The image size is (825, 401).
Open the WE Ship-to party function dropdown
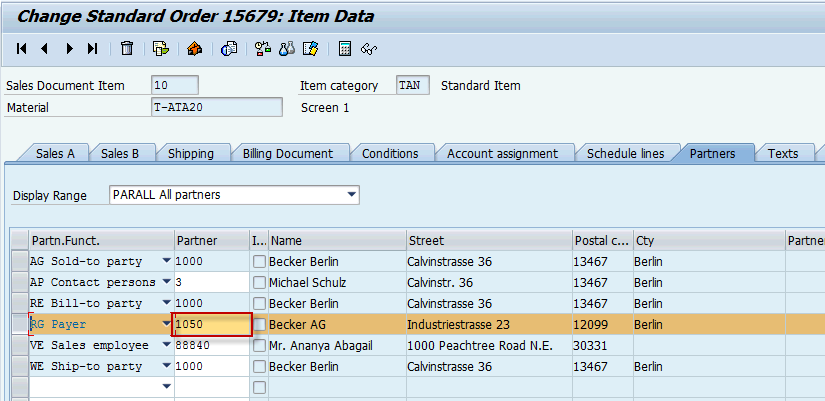pos(166,367)
